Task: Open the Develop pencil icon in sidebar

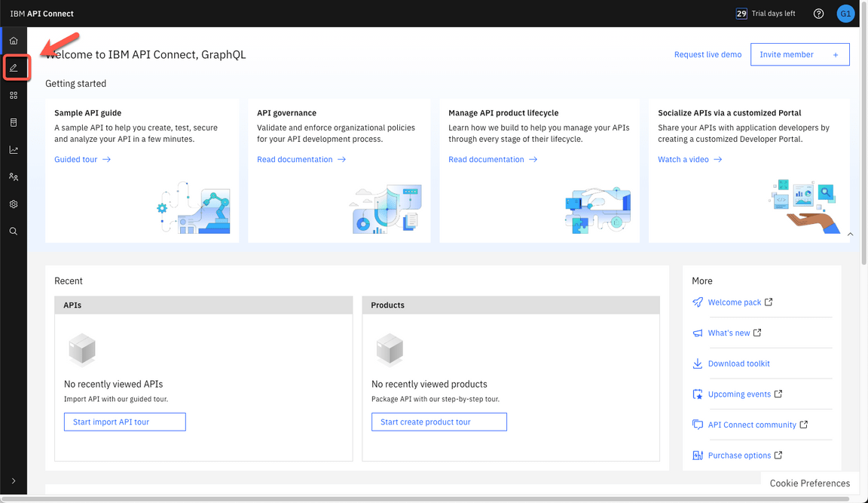Action: [x=14, y=68]
